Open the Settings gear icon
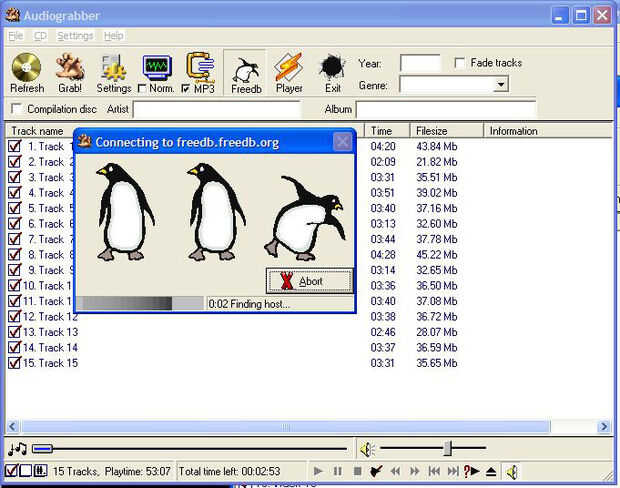The image size is (620, 488). [x=114, y=67]
